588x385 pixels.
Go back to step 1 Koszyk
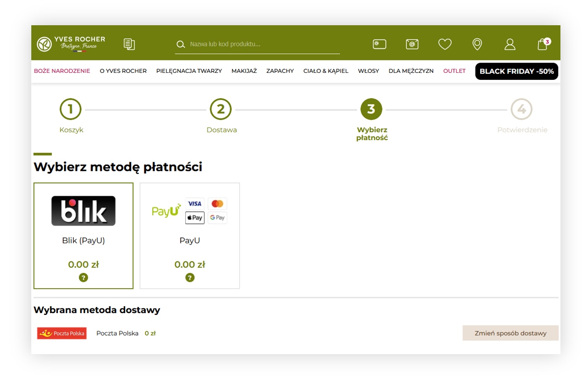tap(71, 116)
